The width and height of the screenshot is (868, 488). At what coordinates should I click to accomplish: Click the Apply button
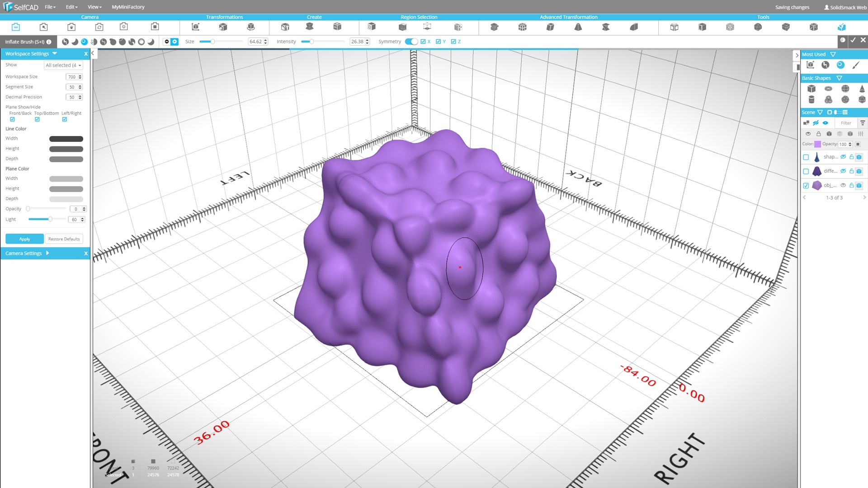(24, 239)
